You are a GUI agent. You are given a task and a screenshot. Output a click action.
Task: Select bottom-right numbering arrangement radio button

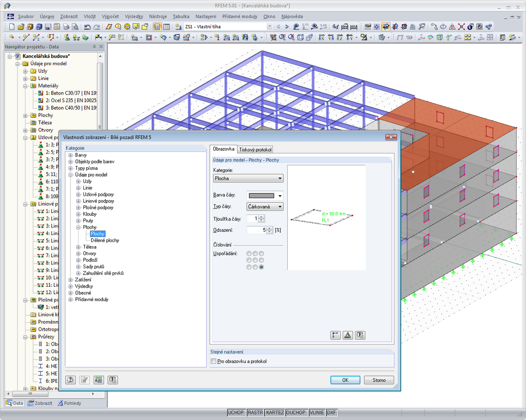(x=261, y=267)
